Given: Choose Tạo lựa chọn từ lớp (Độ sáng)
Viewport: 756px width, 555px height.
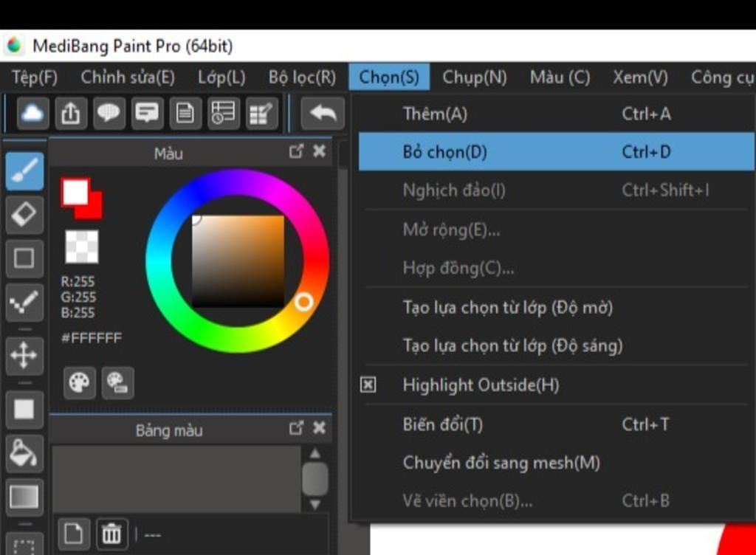Looking at the screenshot, I should [557, 346].
